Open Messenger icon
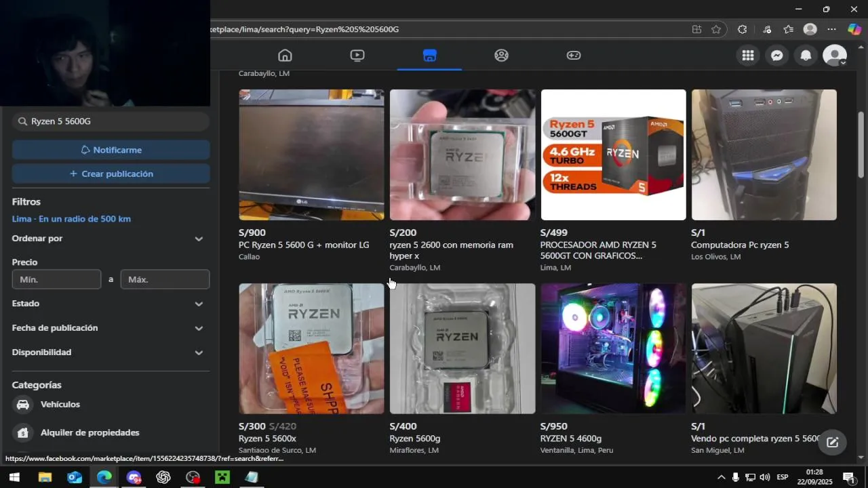The width and height of the screenshot is (868, 488). [x=777, y=56]
